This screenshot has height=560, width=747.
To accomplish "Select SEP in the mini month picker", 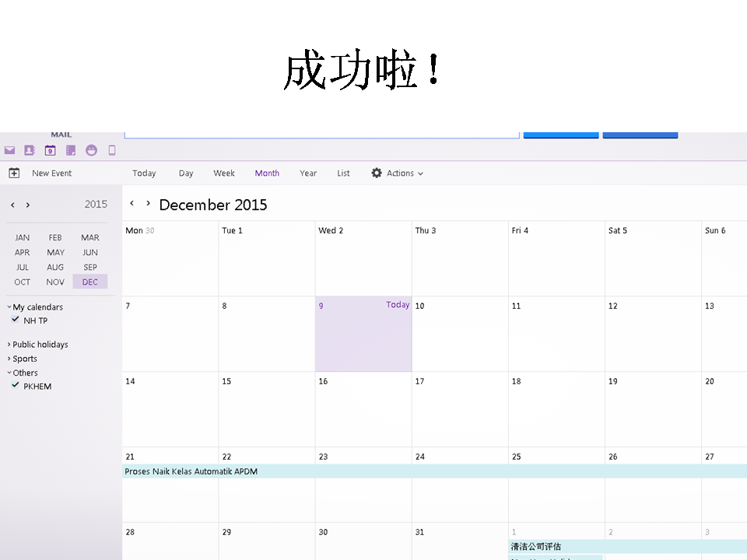I will click(x=90, y=267).
